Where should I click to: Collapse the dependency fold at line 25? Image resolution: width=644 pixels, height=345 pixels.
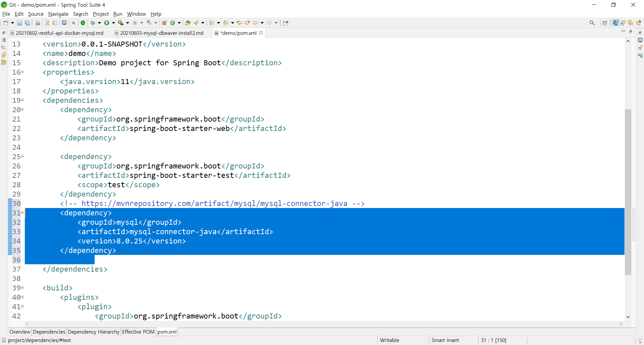tap(22, 156)
